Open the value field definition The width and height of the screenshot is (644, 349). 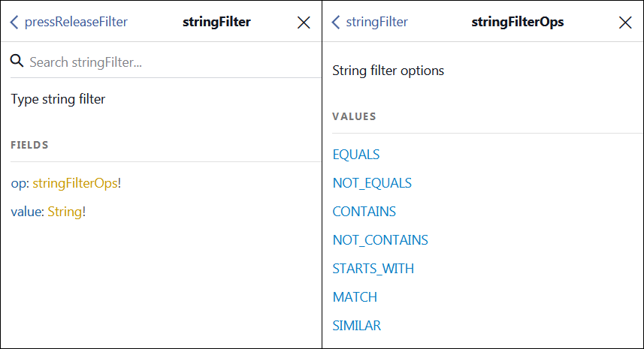26,212
